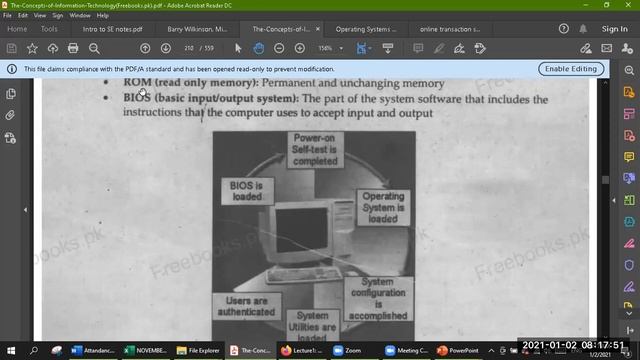Open the blue Combine Files tool icon

point(629,178)
